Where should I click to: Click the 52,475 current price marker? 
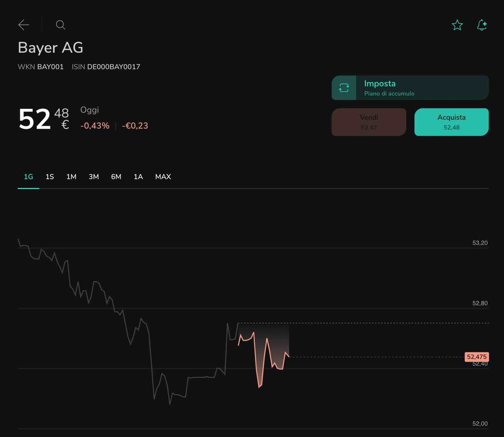[x=476, y=357]
